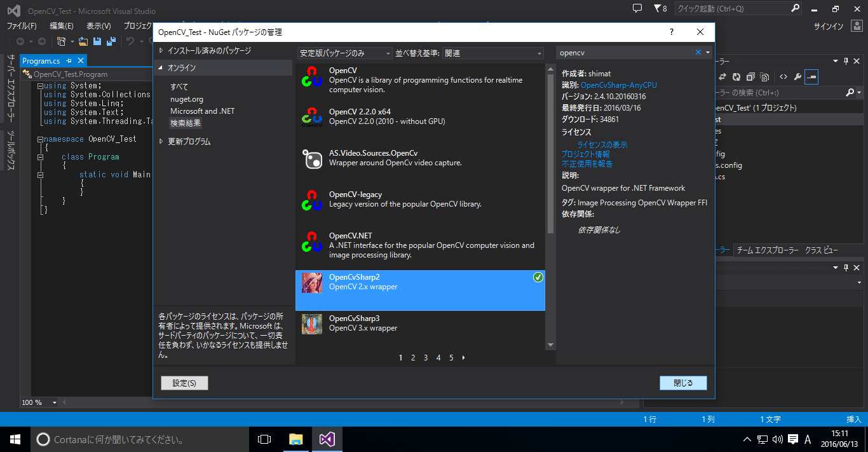Refresh the Solution Explorer
Viewport: 868px width, 452px height.
tap(736, 77)
